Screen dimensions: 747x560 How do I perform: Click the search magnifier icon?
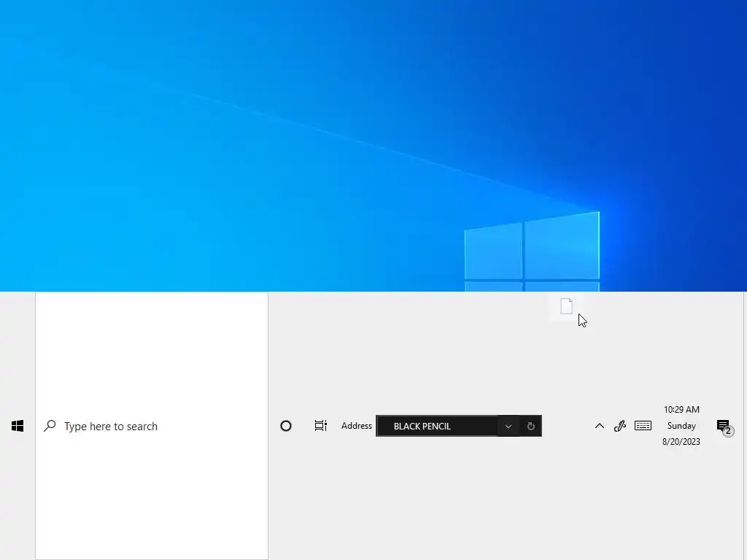click(50, 426)
